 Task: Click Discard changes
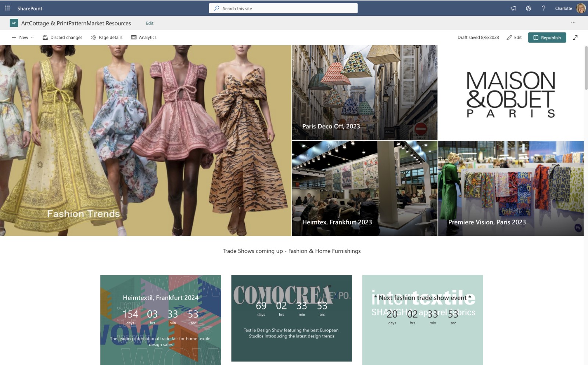click(x=62, y=38)
